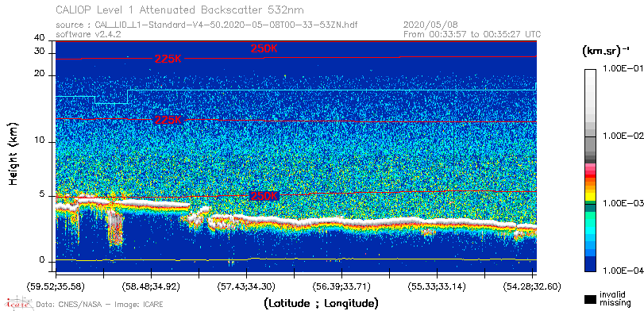
Task: Click the '(54.28;32.60)' coordinate label
Action: click(x=532, y=286)
